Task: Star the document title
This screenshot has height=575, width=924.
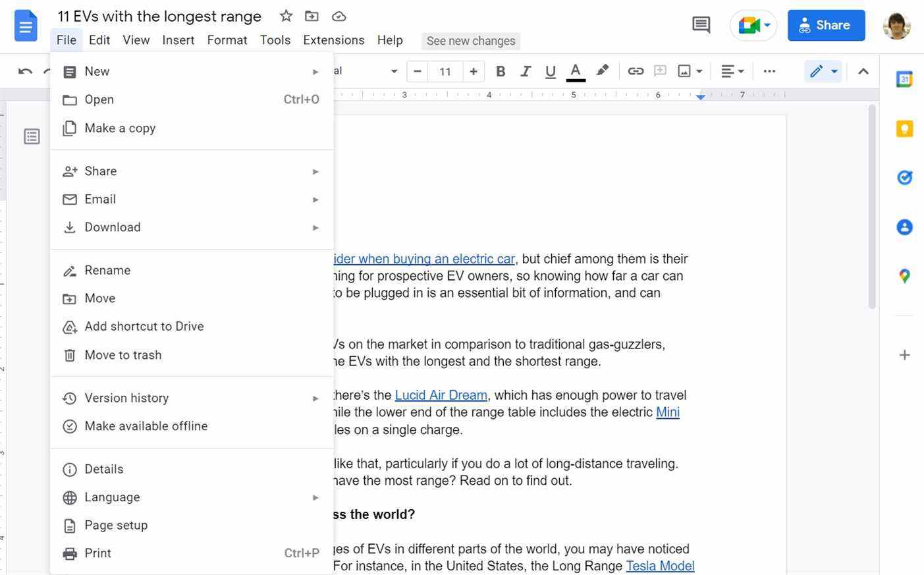Action: pos(286,16)
